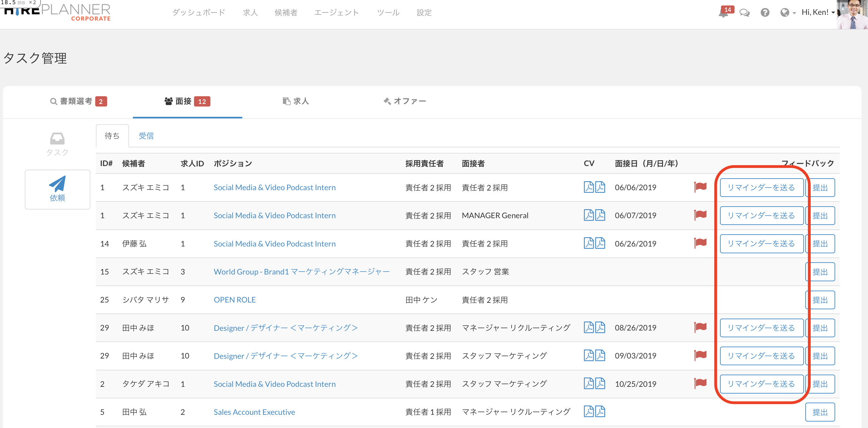
Task: Open the chat messages icon
Action: tap(744, 13)
